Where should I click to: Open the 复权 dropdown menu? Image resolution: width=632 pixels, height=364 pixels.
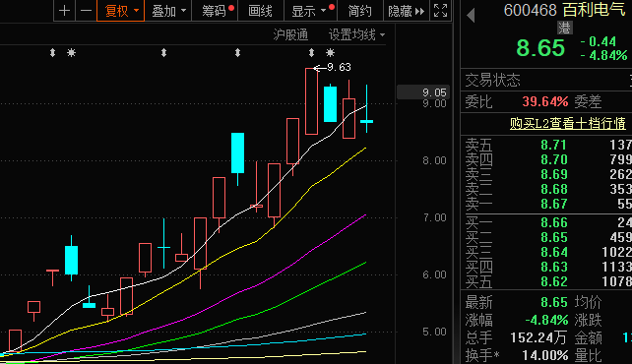(120, 11)
